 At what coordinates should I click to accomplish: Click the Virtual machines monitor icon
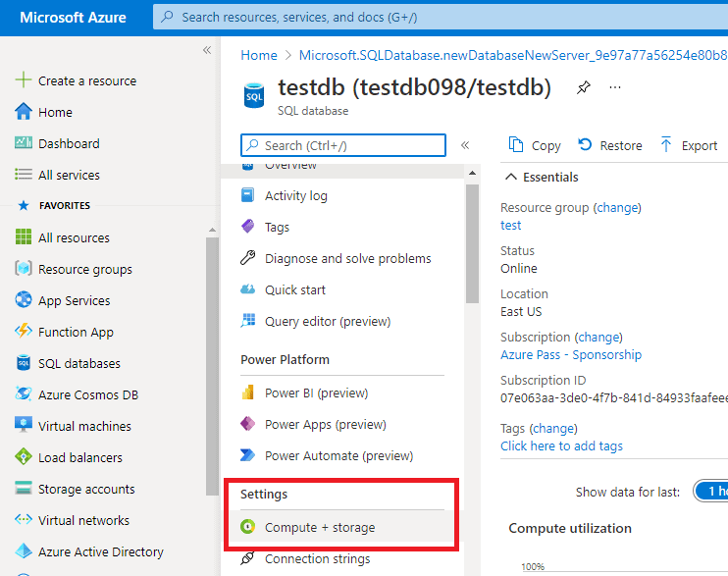[x=24, y=425]
